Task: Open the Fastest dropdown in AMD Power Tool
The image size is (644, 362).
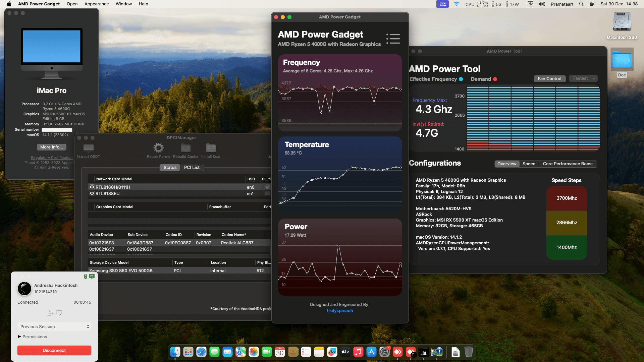Action: [583, 78]
